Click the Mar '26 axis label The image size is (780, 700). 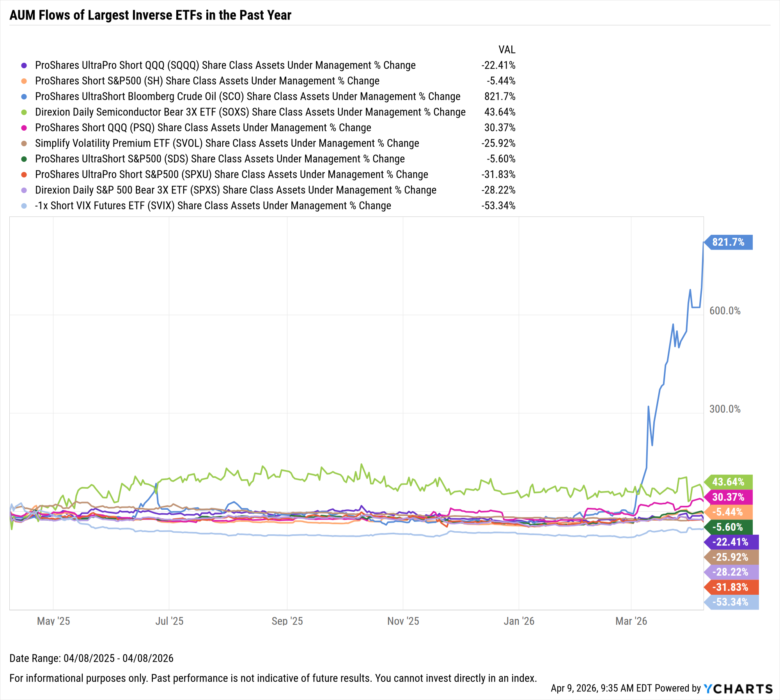(x=631, y=621)
